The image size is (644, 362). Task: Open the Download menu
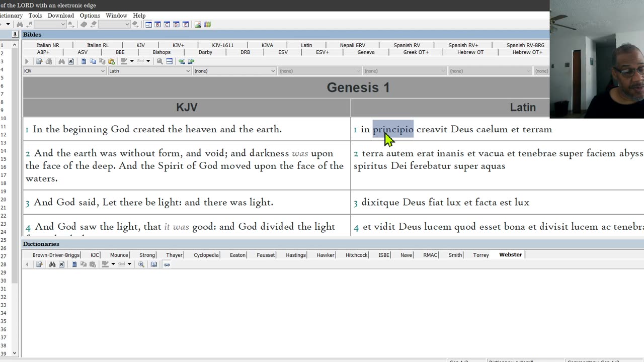coord(61,16)
